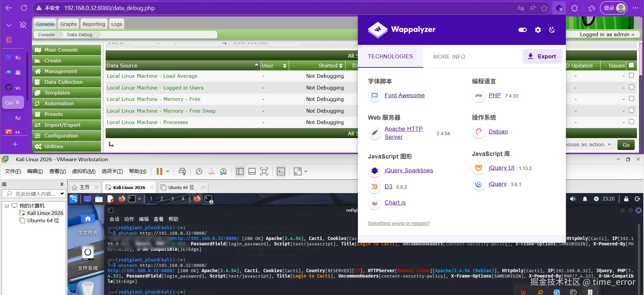Screen dimensions: 644x295
Task: Check the Memory - Free row checkbox
Action: tap(631, 99)
